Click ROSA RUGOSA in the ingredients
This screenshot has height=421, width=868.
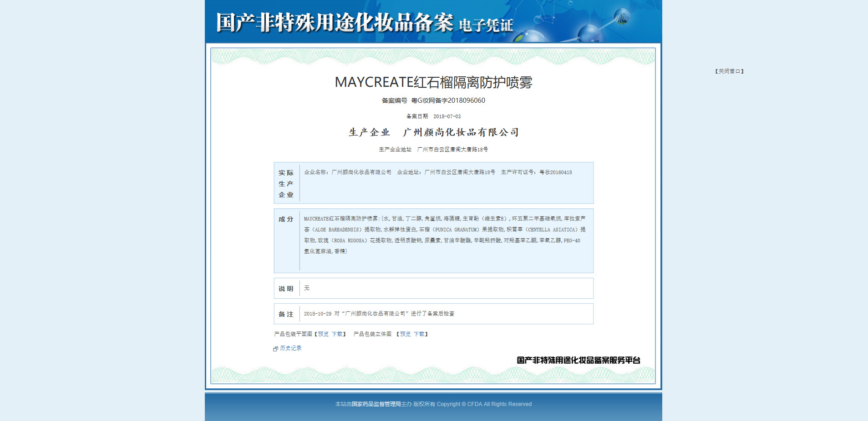[x=349, y=241]
